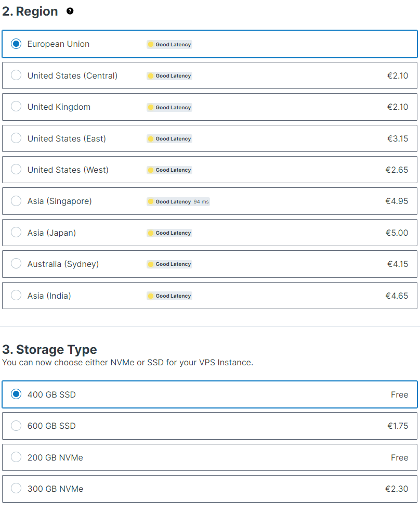
Task: Pick the United States (East) radio button
Action: [16, 138]
